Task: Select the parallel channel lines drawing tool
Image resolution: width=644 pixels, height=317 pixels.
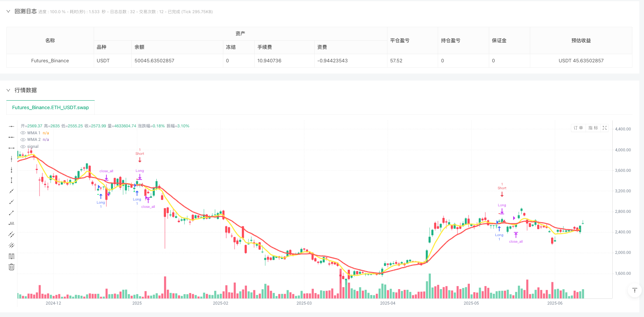Action: point(12,235)
